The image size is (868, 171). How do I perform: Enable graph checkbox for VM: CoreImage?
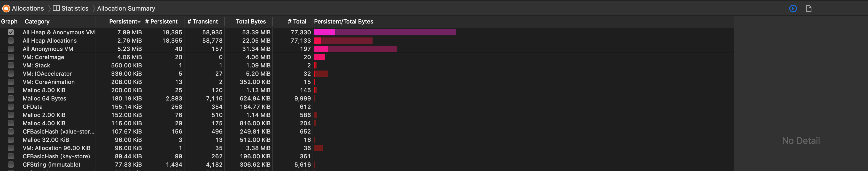(x=11, y=57)
